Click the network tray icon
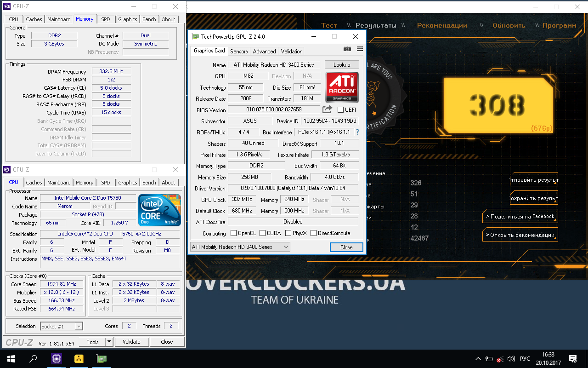 pyautogui.click(x=500, y=359)
